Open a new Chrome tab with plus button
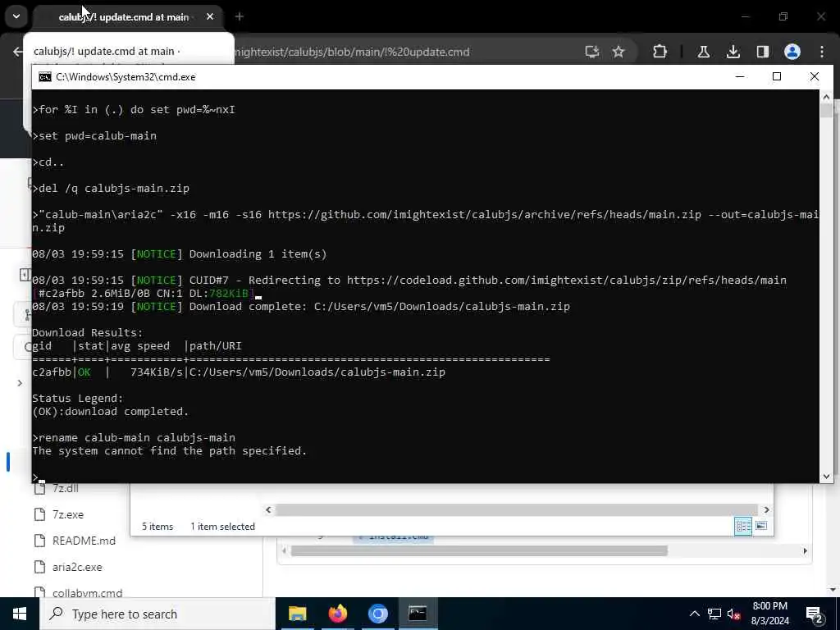Image resolution: width=840 pixels, height=630 pixels. tap(240, 16)
